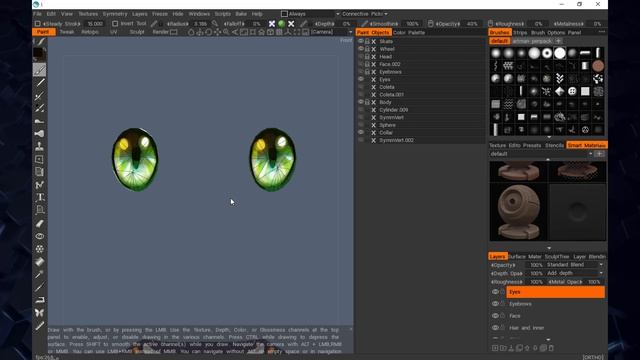Click the down arrow below the brush grid
640x360 pixels.
(x=549, y=138)
